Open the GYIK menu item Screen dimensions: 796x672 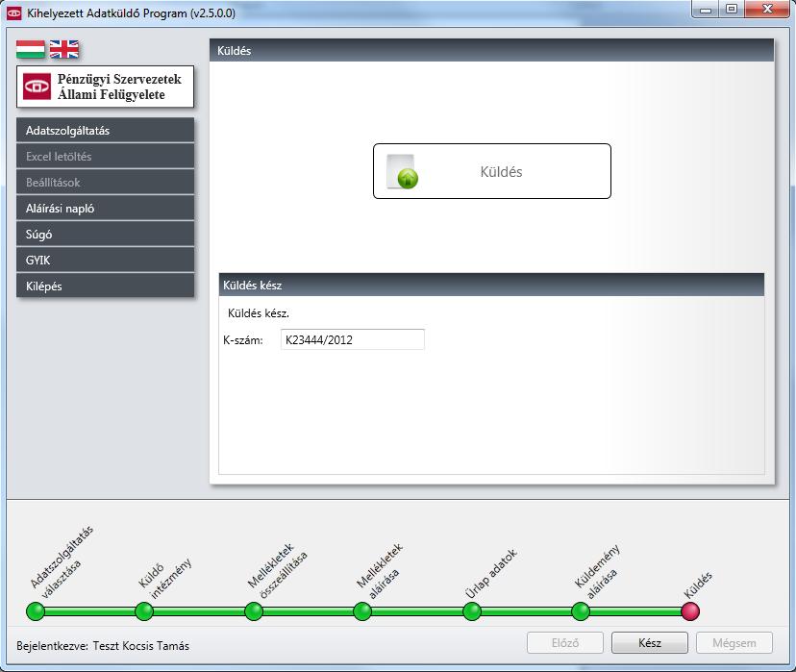(x=105, y=260)
